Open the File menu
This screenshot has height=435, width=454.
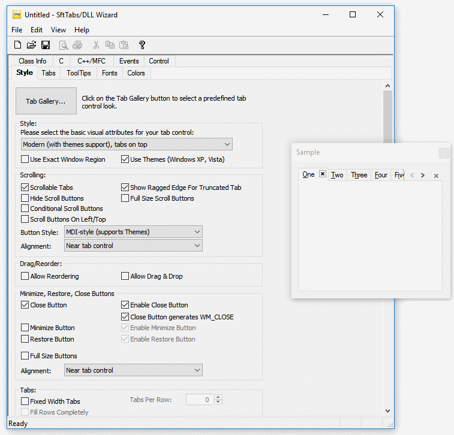(x=17, y=30)
